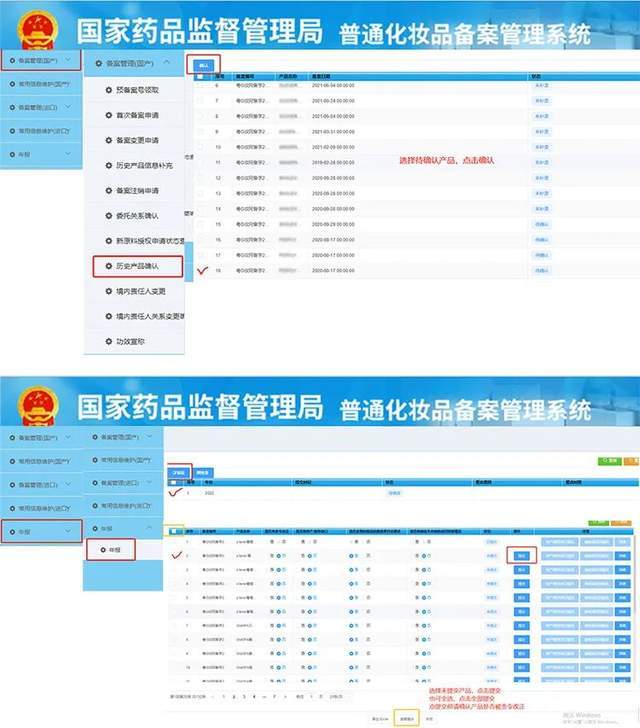Click the gear icon beside 首次备案申请
640x728 pixels.
[x=109, y=115]
